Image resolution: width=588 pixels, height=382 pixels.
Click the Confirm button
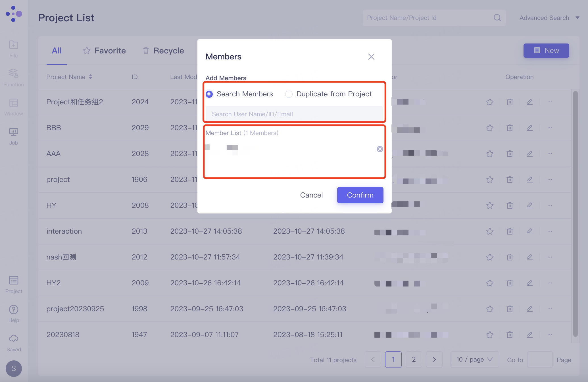click(x=360, y=195)
